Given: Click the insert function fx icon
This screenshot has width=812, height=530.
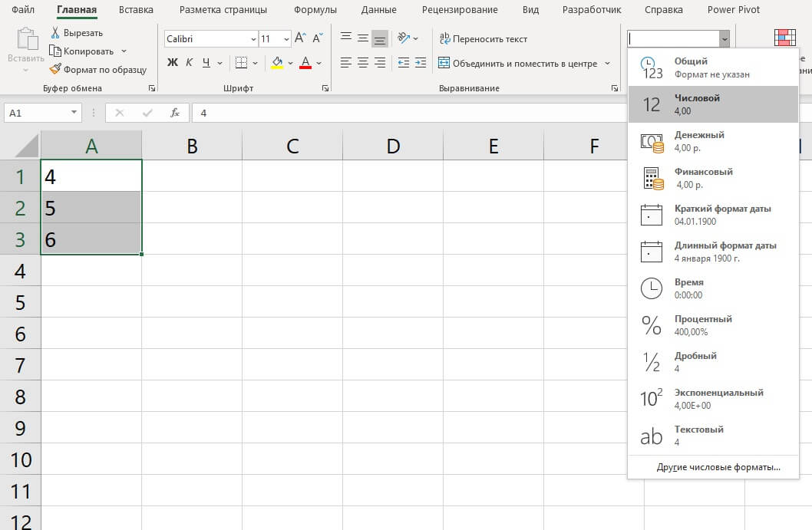Looking at the screenshot, I should click(175, 113).
